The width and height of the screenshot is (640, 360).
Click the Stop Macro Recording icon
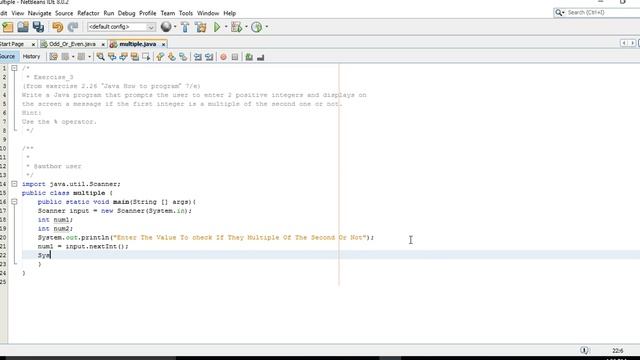[235, 57]
